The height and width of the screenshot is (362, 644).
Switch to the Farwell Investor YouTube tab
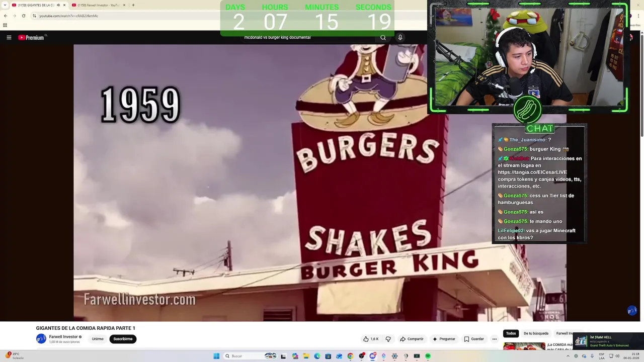point(98,5)
